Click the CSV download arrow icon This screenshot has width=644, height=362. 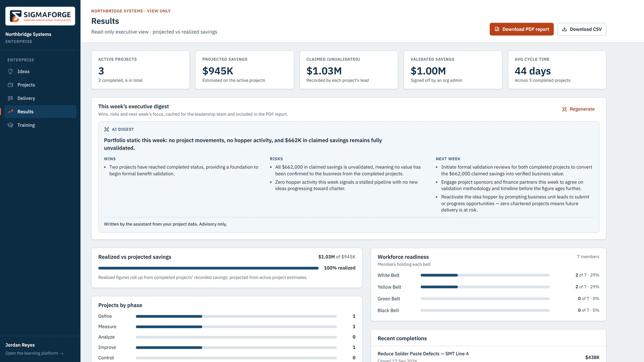point(564,29)
